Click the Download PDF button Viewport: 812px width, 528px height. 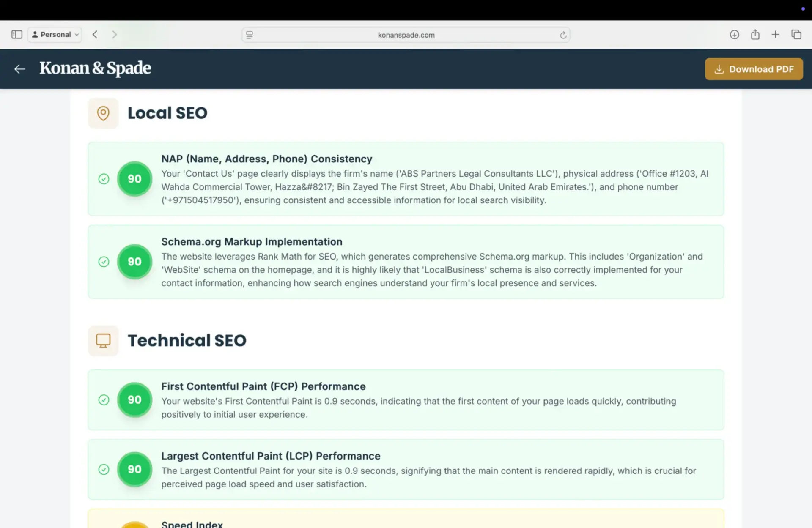[x=754, y=69]
